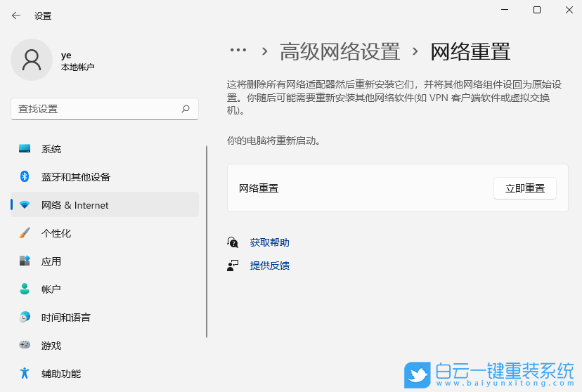Click the 提供反馈 feedback icon

(233, 266)
